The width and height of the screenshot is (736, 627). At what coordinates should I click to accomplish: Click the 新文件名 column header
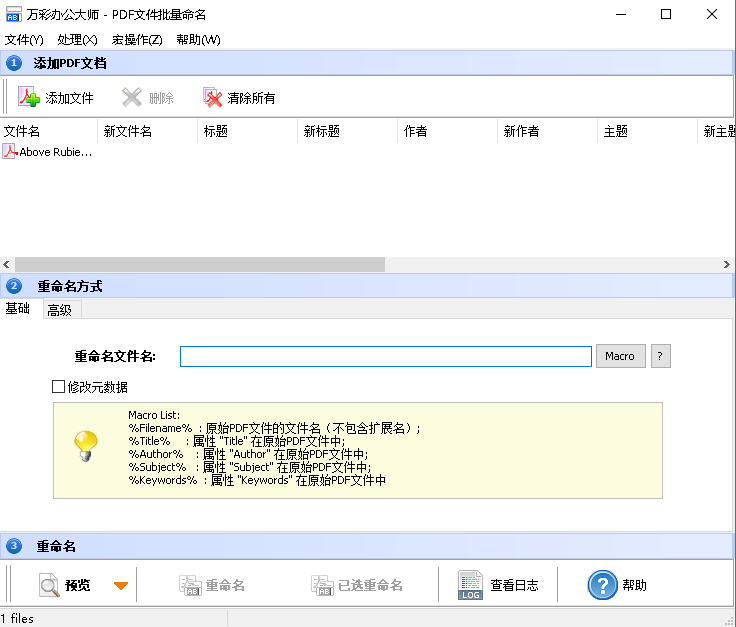(x=147, y=131)
